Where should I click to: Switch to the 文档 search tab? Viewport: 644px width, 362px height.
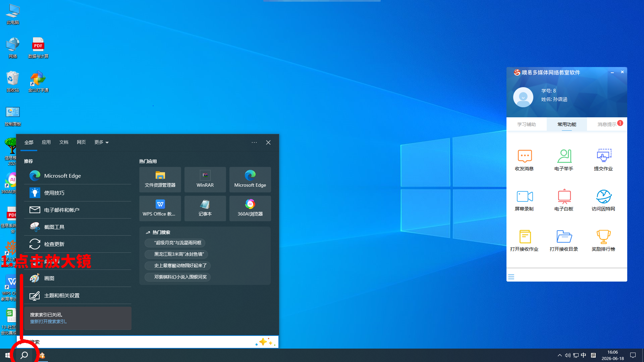(x=64, y=142)
